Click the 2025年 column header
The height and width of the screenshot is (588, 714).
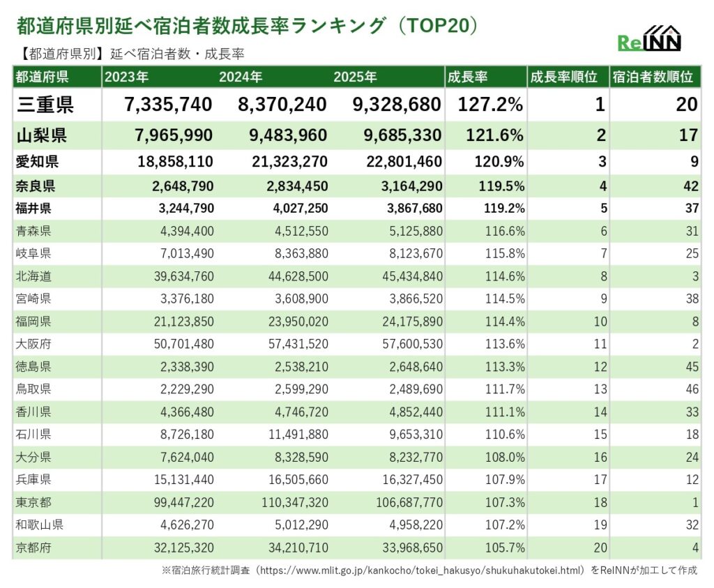355,77
